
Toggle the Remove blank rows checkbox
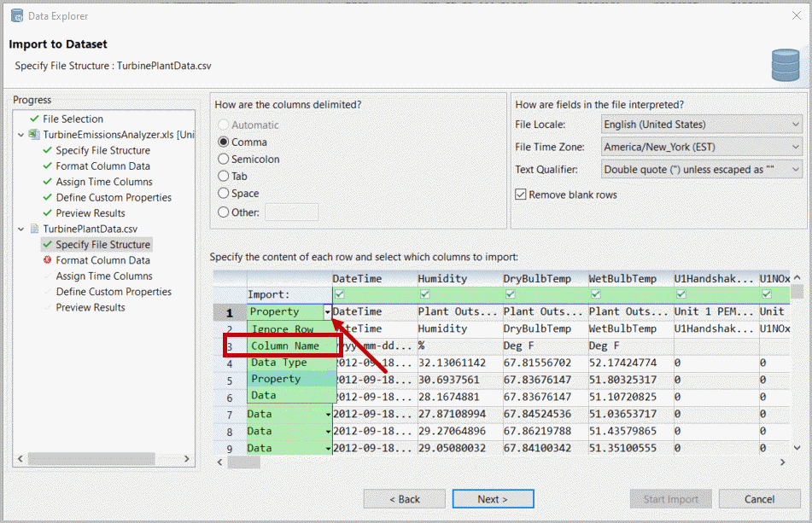point(521,195)
